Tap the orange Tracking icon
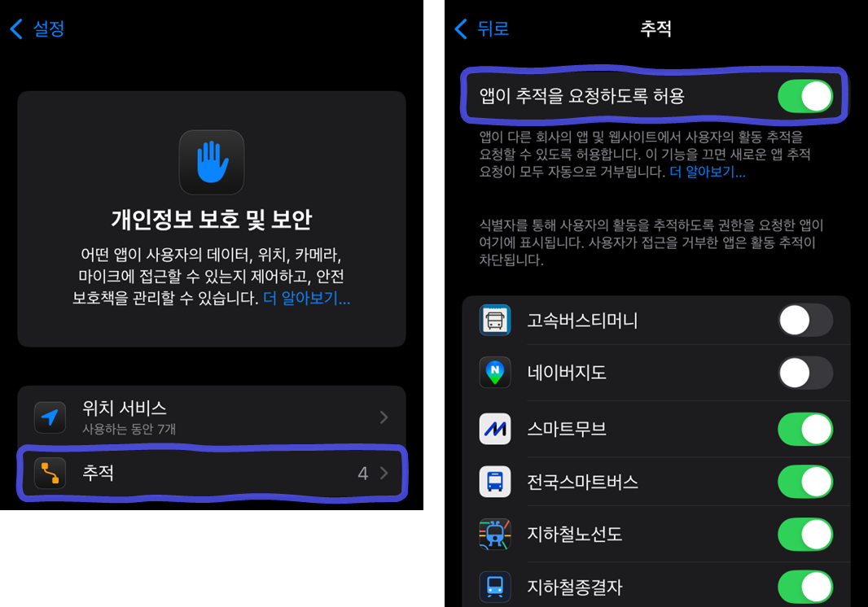The image size is (868, 607). pyautogui.click(x=50, y=473)
